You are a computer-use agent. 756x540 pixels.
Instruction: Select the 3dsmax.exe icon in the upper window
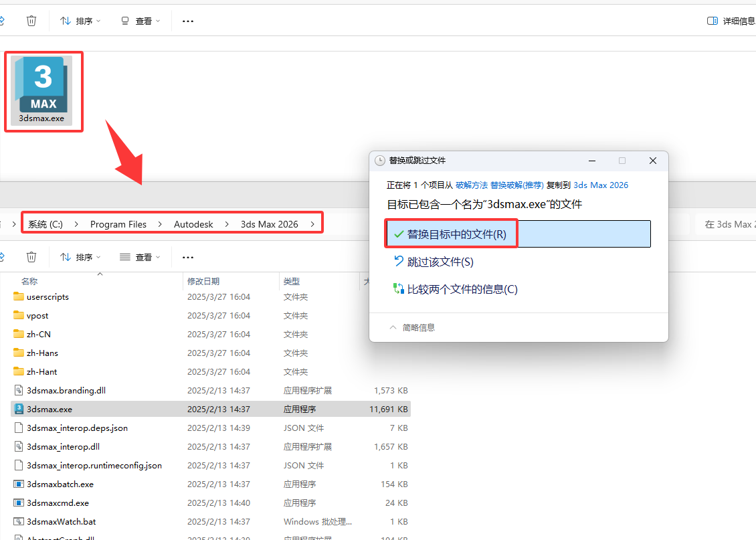pos(41,90)
